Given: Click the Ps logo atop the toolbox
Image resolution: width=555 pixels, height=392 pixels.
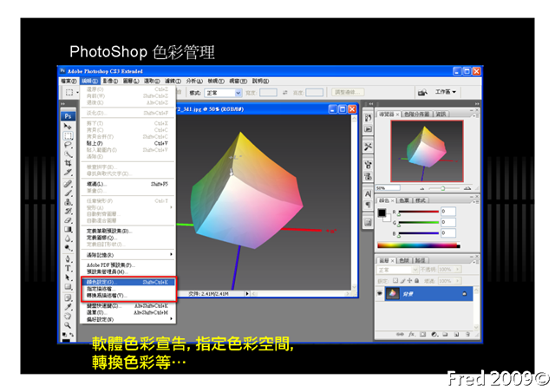Looking at the screenshot, I should (x=68, y=116).
